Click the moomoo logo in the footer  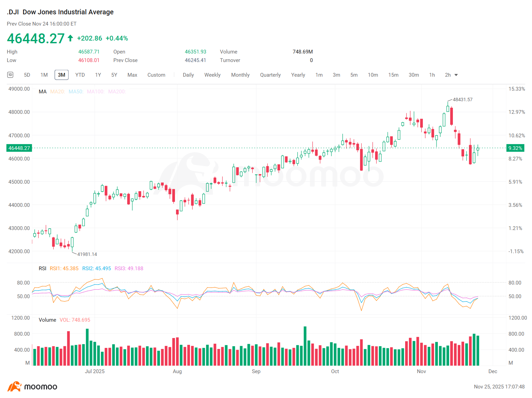click(x=32, y=387)
